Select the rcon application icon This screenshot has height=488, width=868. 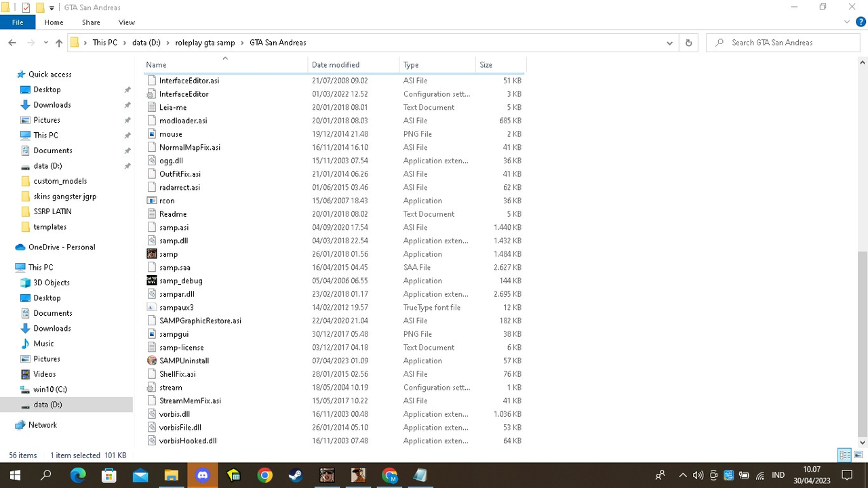(x=152, y=201)
